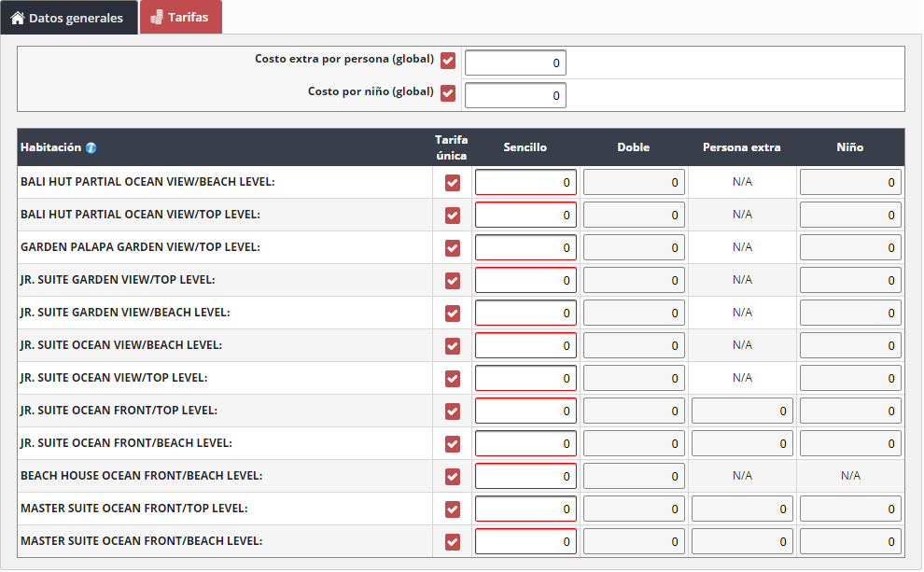924x572 pixels.
Task: Click Sencillo field for Bali Hut Beach Level
Action: tap(525, 183)
